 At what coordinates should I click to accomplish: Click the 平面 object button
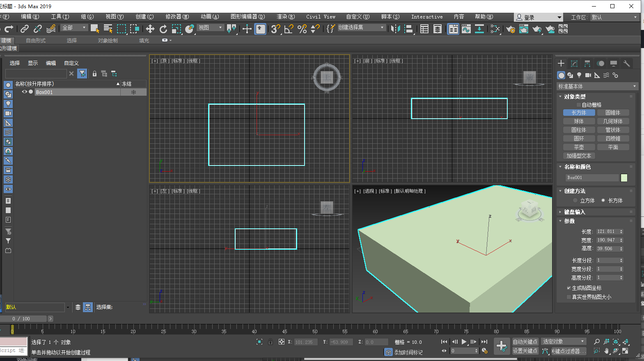613,147
